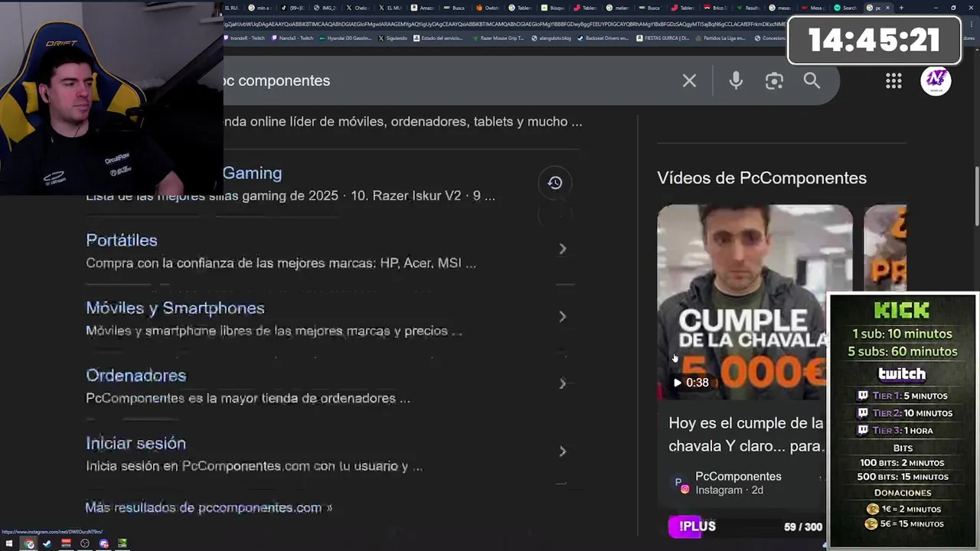Open the Gaming result link
Viewport: 980px width, 551px height.
[x=252, y=173]
